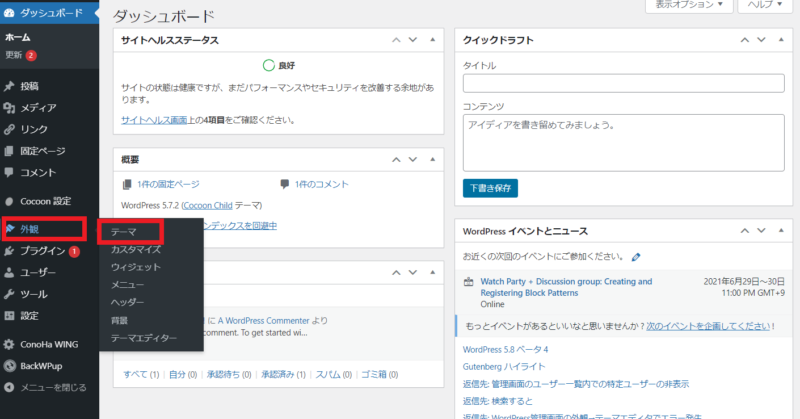Image resolution: width=800 pixels, height=419 pixels.
Task: Open the WordPress 5.8 ベータ 4 news link
Action: coord(505,350)
